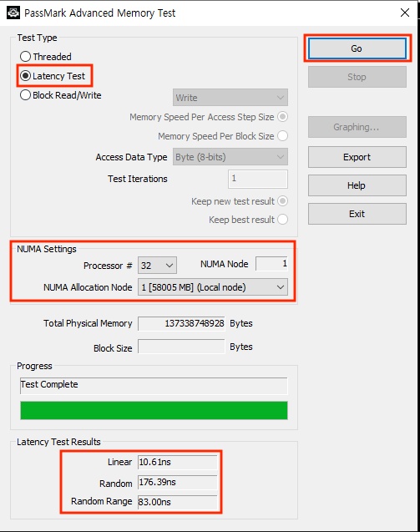
Task: Click the Test Iterations input field
Action: pos(258,179)
